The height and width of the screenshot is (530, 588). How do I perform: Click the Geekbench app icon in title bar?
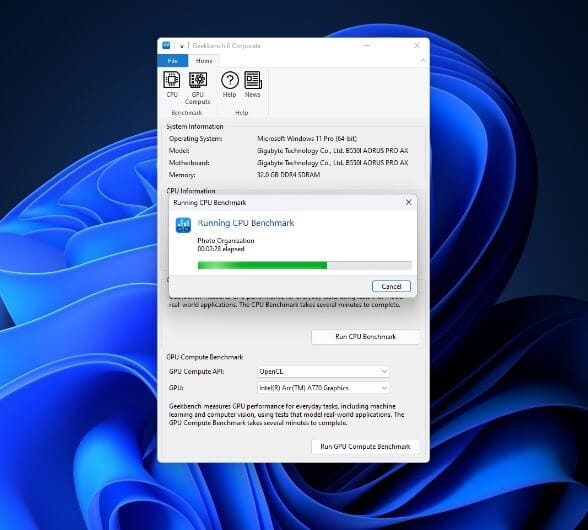click(x=166, y=45)
